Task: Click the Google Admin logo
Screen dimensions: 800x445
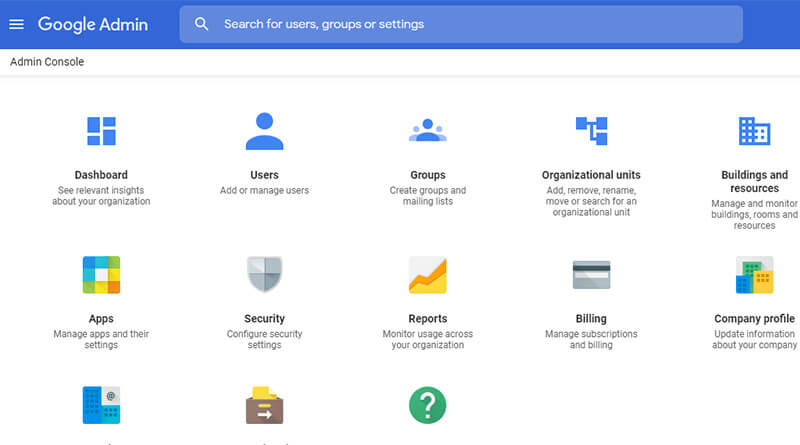Action: tap(93, 24)
